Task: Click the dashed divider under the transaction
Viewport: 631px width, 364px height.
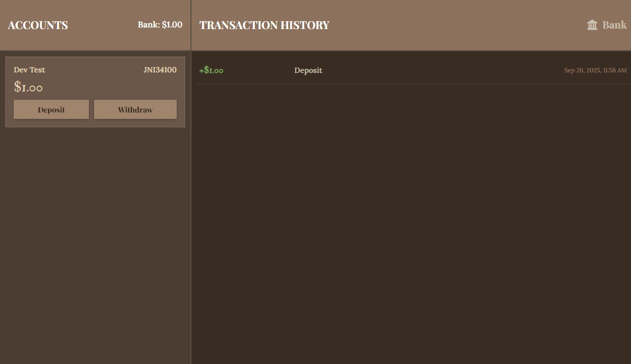Action: [x=413, y=83]
